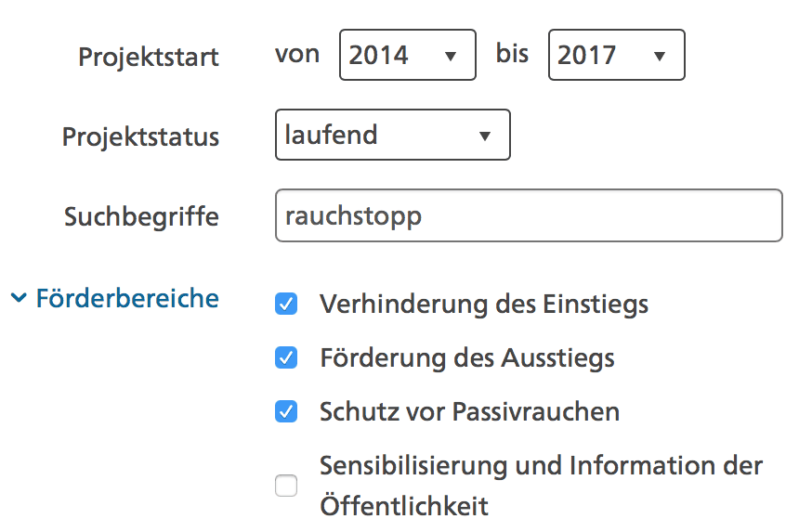Open the Projektstatus 'laufend' dropdown

pyautogui.click(x=392, y=136)
